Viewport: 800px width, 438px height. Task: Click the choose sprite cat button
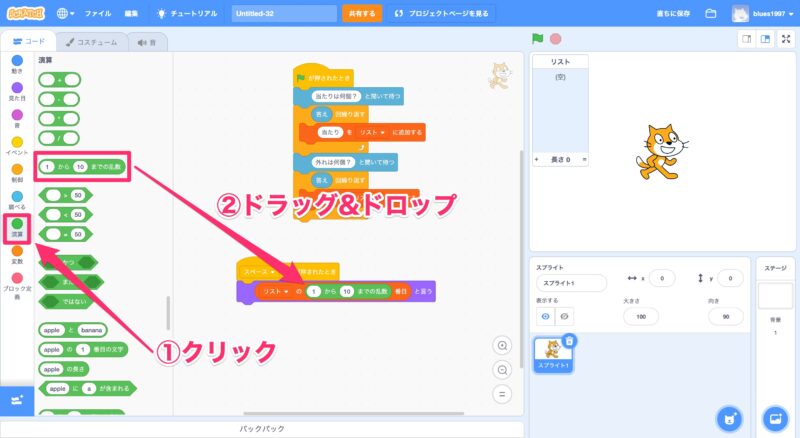coord(731,418)
